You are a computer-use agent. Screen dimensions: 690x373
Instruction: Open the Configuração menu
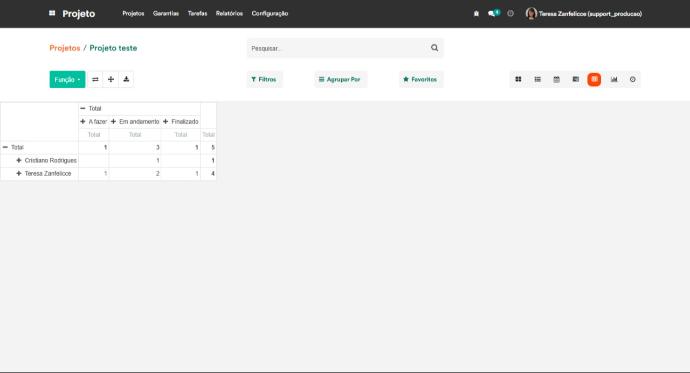[270, 14]
